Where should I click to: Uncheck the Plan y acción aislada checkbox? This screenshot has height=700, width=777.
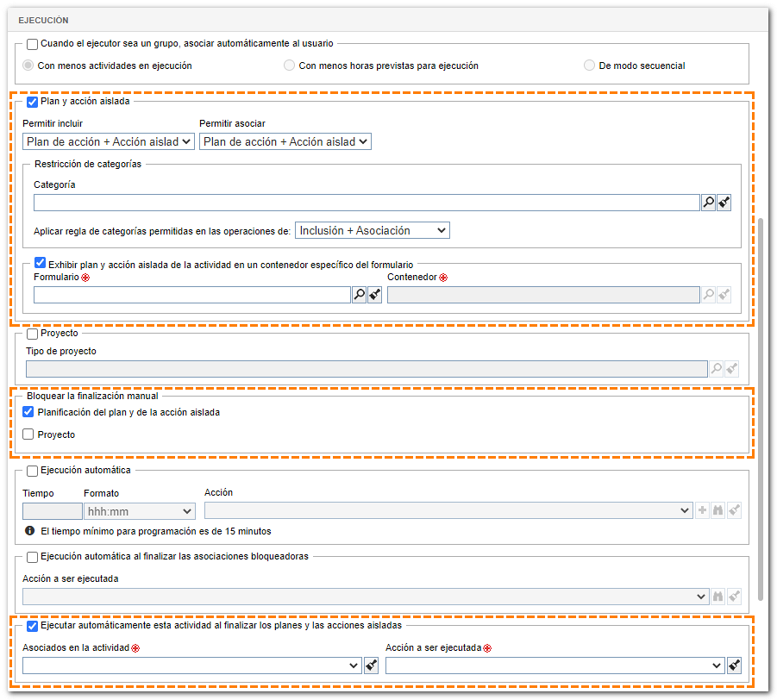(32, 102)
